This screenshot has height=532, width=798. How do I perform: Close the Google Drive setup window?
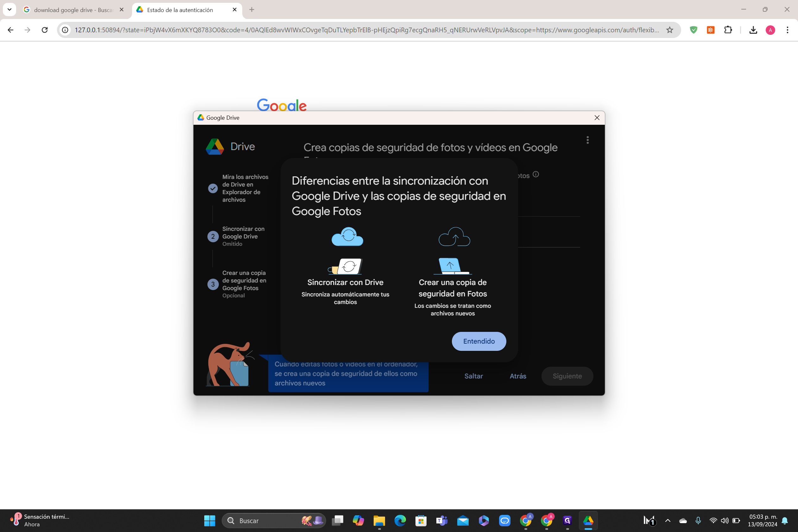(x=597, y=118)
